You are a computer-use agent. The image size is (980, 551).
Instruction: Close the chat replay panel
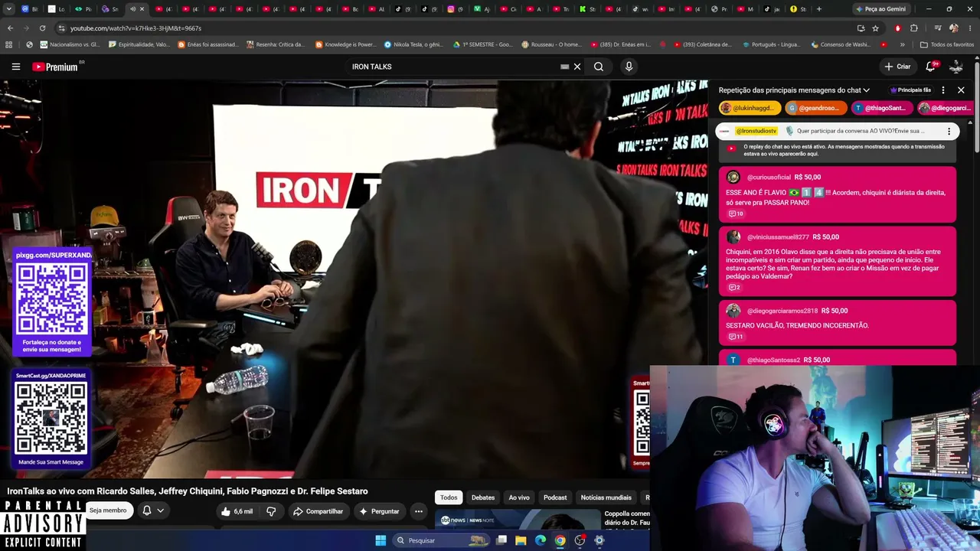(961, 90)
